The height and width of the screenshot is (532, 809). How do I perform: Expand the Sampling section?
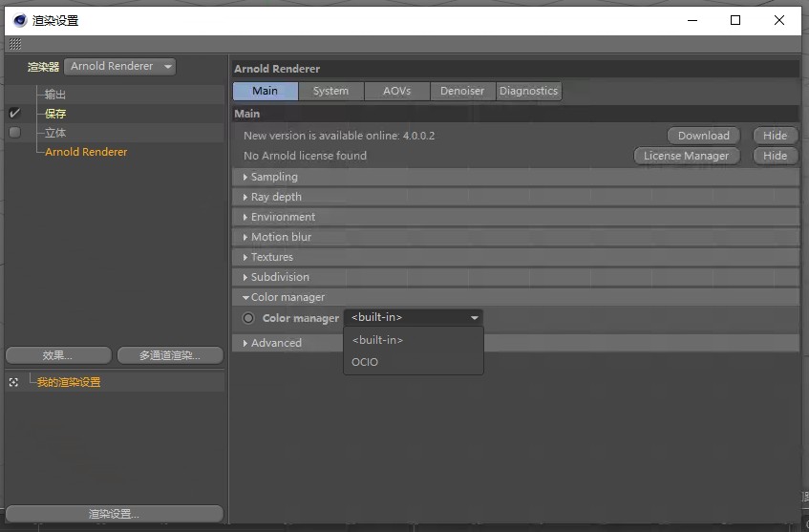coord(516,177)
